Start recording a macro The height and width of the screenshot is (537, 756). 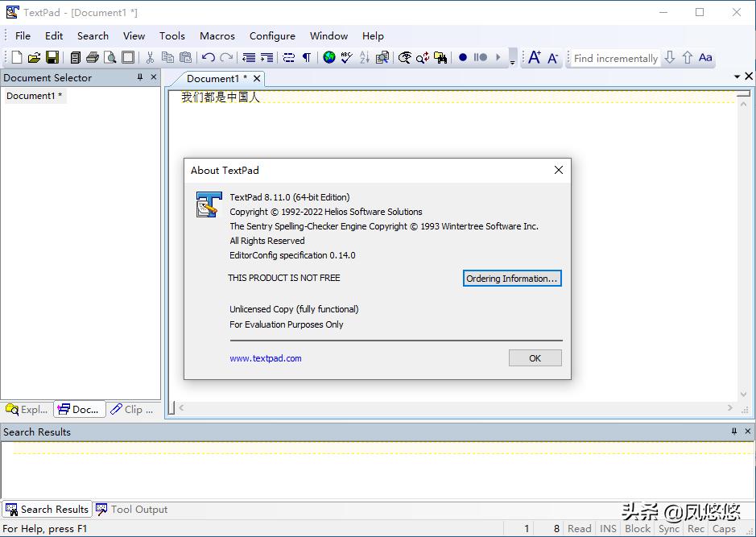pyautogui.click(x=463, y=57)
